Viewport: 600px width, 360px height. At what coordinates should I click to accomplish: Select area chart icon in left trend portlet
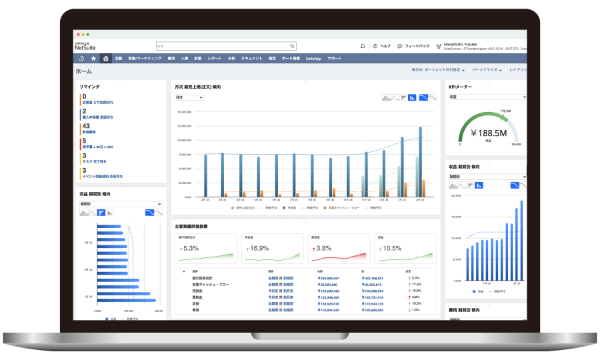coord(84,213)
